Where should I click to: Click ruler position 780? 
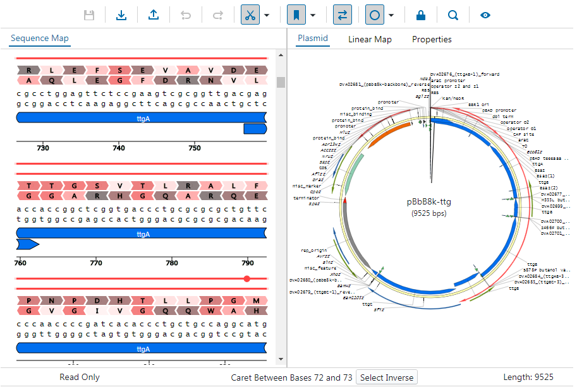(x=172, y=263)
